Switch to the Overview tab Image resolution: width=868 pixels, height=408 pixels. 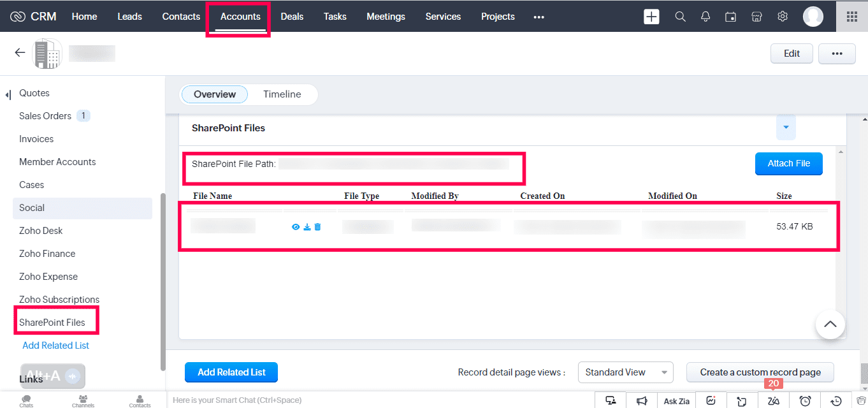(215, 94)
